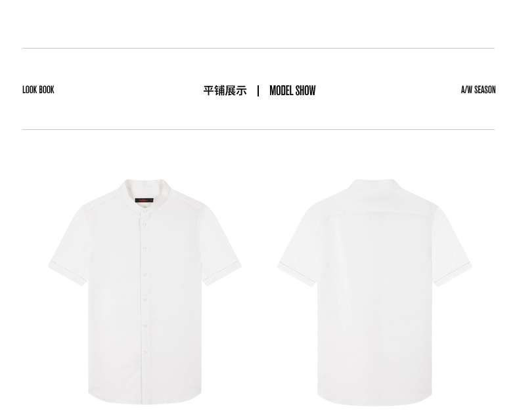Select the 平铺展示 heading
Image resolution: width=519 pixels, height=420 pixels.
(x=225, y=91)
